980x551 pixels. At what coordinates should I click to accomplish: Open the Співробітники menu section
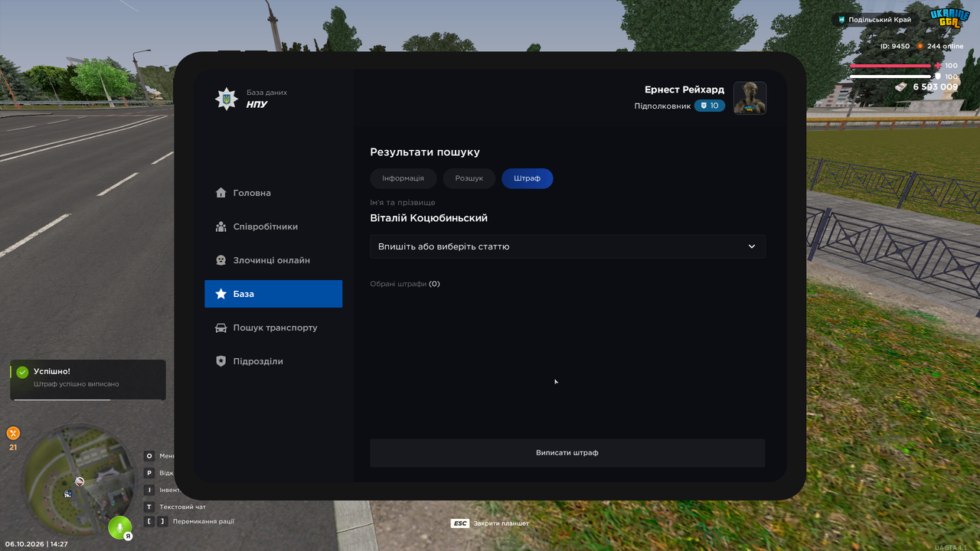pos(273,227)
